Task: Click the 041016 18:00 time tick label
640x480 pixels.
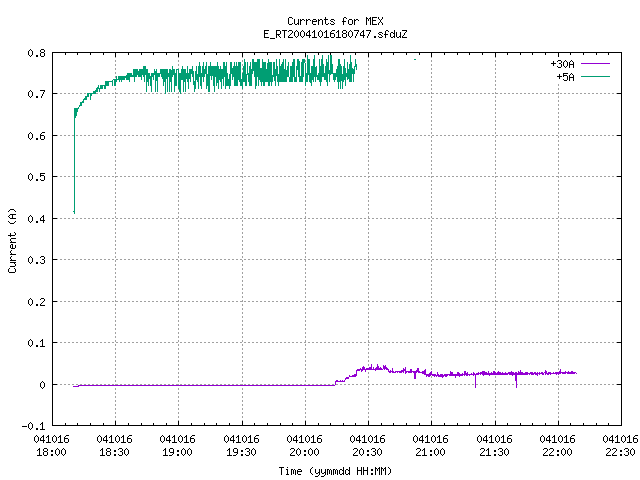Action: coord(51,446)
